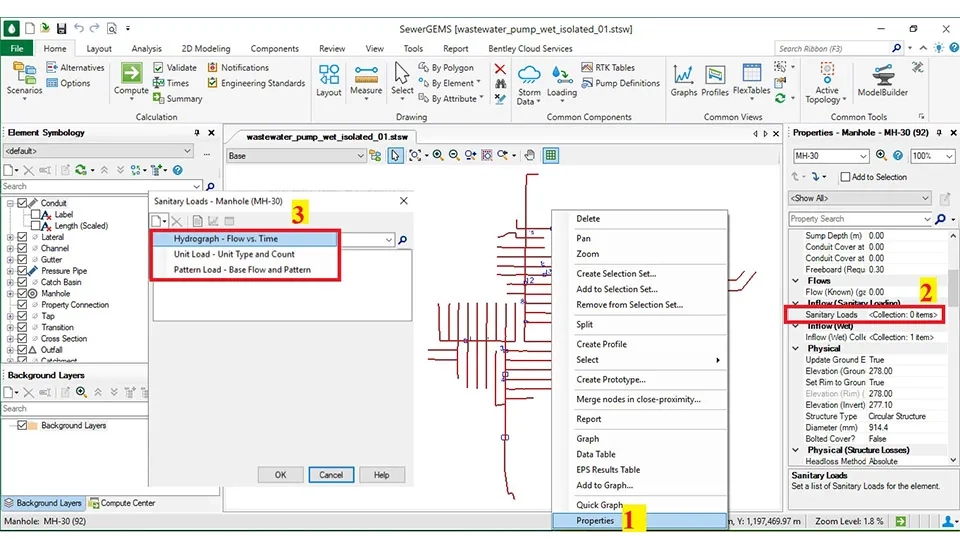Select the Measure tool

366,78
